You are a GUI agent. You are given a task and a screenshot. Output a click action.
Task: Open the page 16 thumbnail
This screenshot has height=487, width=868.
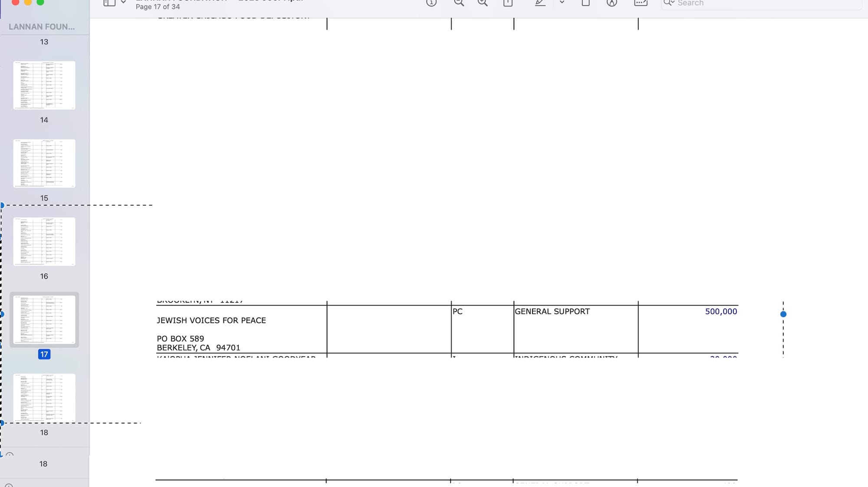pos(44,241)
